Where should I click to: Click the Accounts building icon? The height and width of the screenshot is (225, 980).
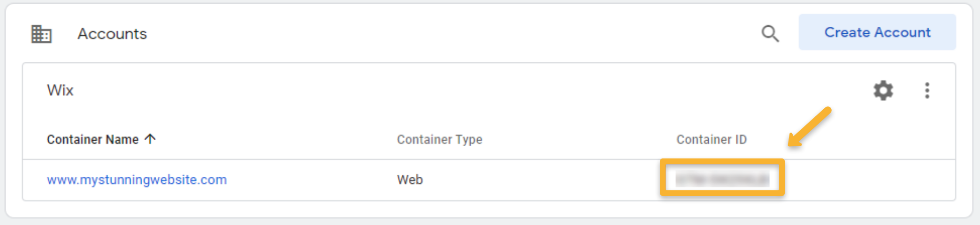(41, 34)
